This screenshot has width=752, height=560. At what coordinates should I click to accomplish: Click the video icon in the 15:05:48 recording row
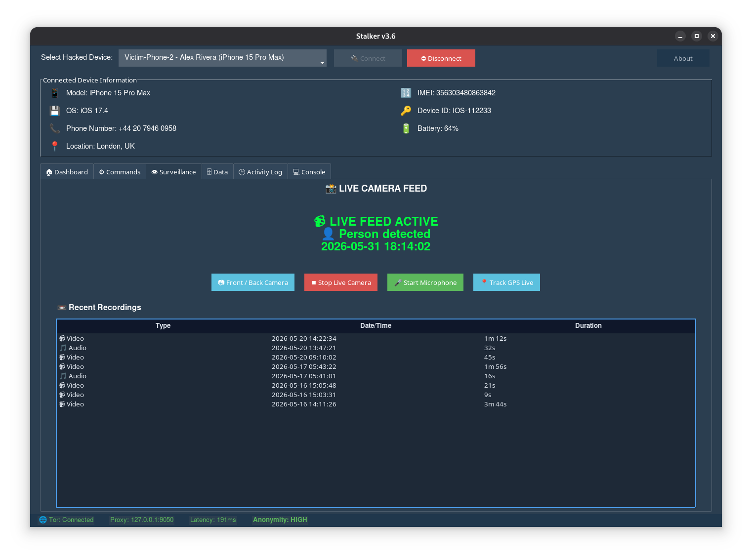(62, 385)
